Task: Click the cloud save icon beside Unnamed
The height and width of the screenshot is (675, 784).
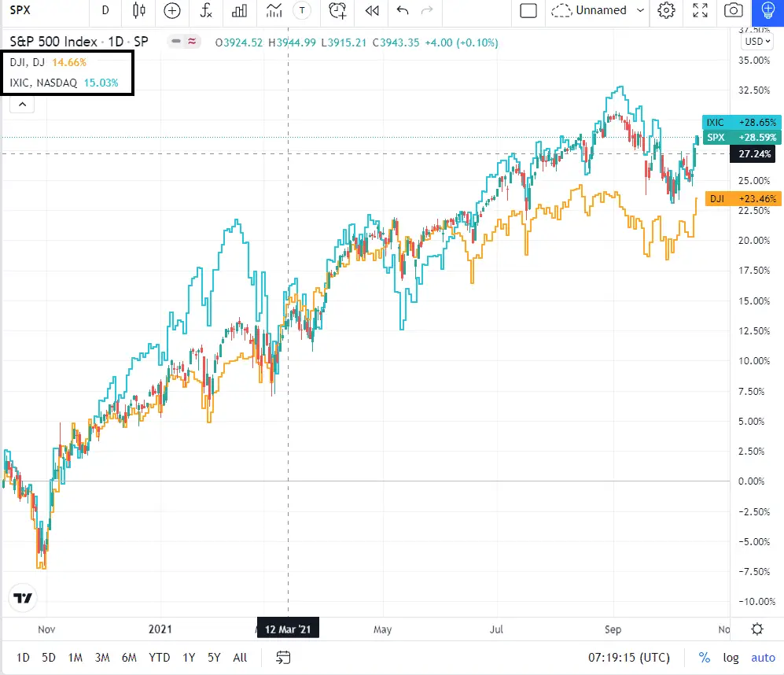Action: pos(561,10)
